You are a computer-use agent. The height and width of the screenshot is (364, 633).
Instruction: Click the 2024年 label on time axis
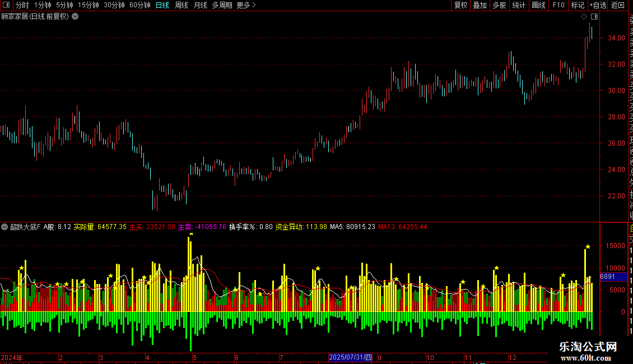click(12, 357)
